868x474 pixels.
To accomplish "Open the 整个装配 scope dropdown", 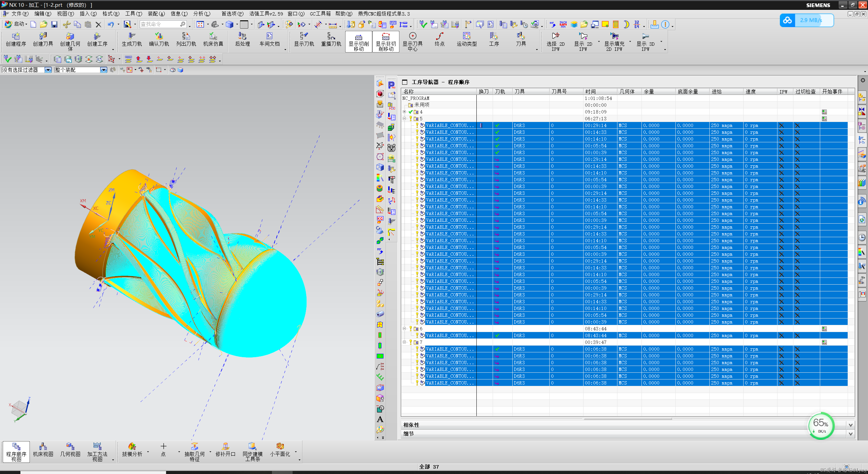I will coord(103,70).
